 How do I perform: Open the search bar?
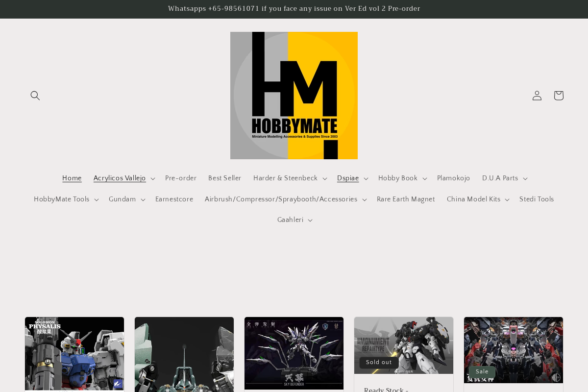pyautogui.click(x=35, y=95)
